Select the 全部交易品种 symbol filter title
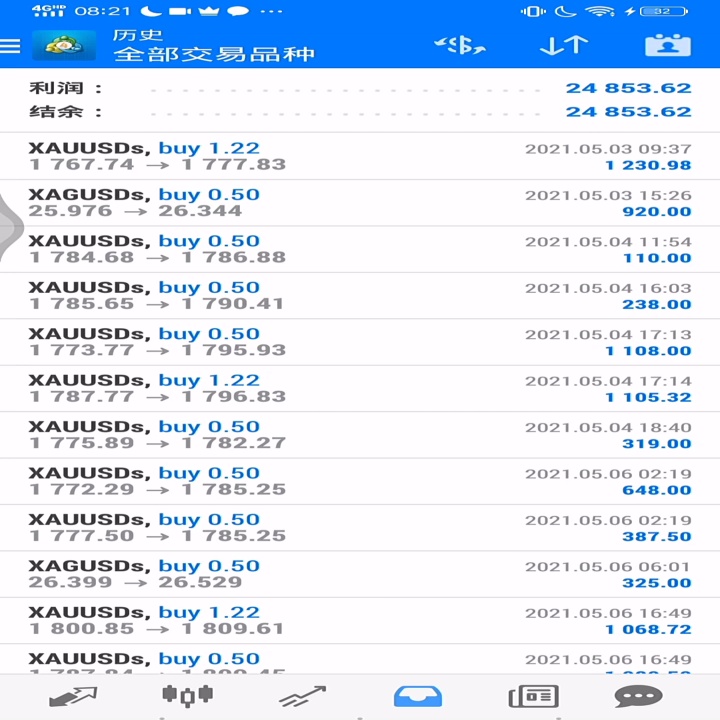The width and height of the screenshot is (720, 720). coord(214,54)
